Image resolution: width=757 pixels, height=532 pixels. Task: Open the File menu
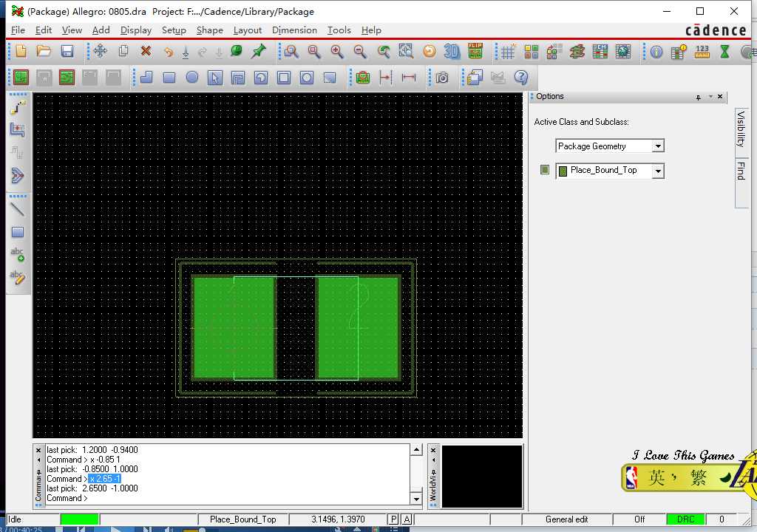(18, 30)
